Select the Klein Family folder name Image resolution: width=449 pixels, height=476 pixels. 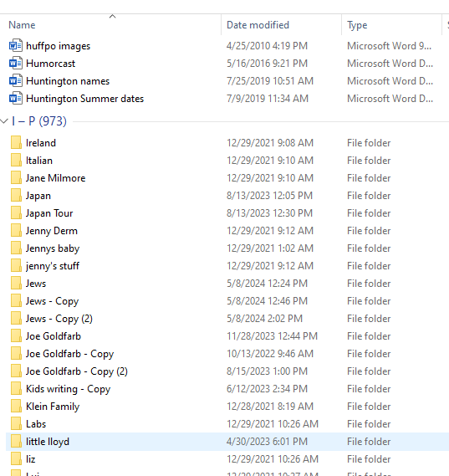(53, 407)
